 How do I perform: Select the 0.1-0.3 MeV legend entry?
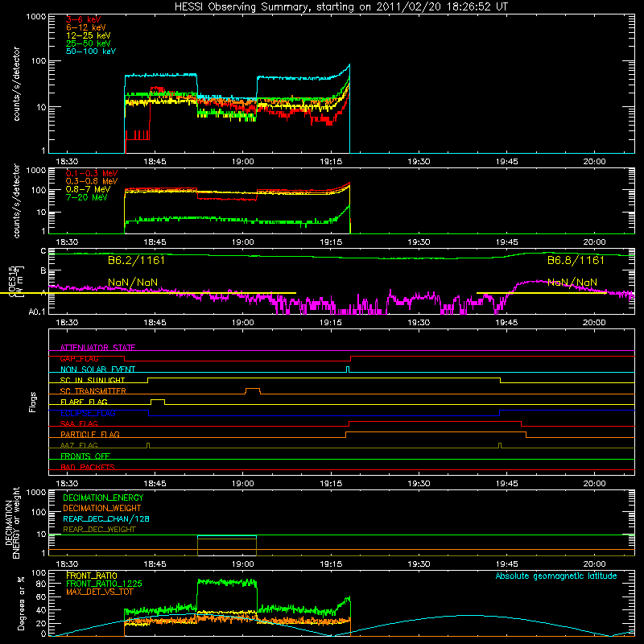pos(92,173)
